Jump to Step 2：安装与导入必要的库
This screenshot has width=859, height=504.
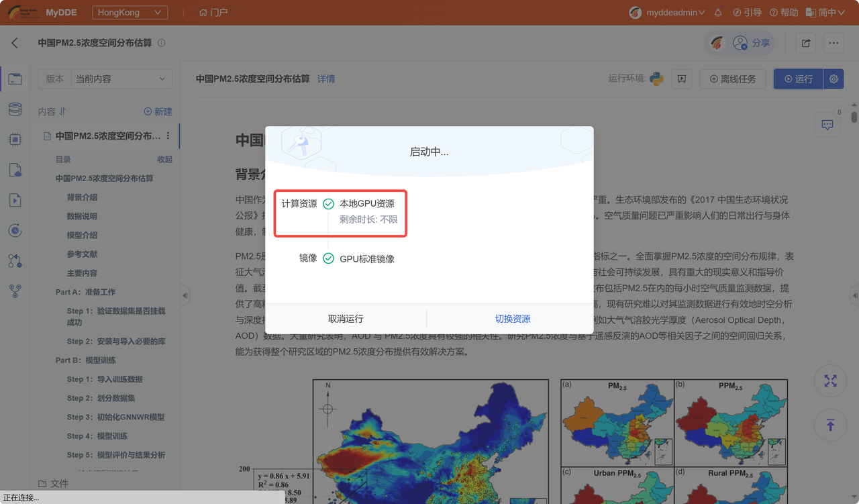tap(116, 341)
